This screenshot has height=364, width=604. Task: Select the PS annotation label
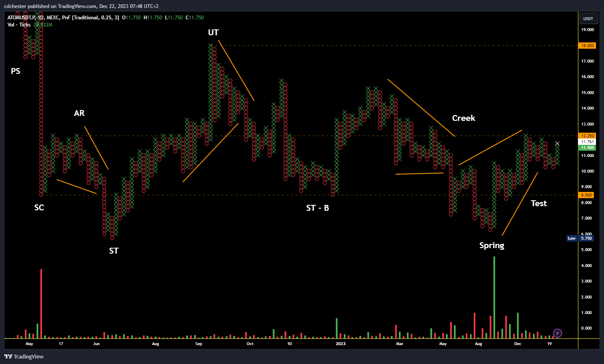pos(16,71)
